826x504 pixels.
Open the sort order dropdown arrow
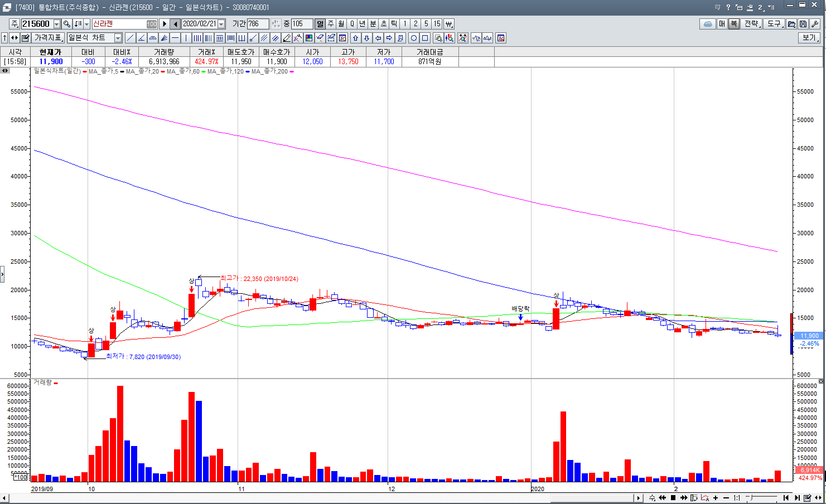point(87,24)
